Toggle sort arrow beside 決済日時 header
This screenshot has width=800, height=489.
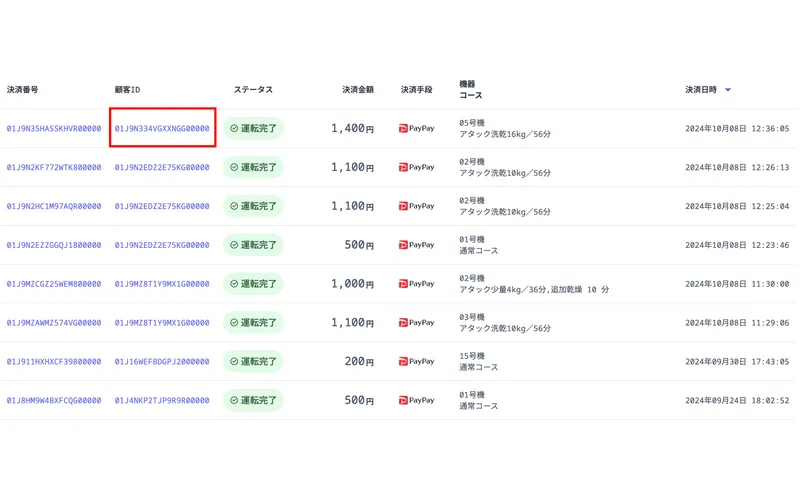click(x=728, y=90)
